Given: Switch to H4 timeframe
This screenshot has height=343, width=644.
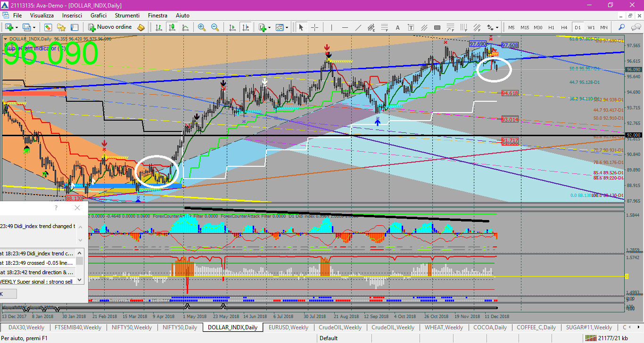Looking at the screenshot, I should point(564,27).
